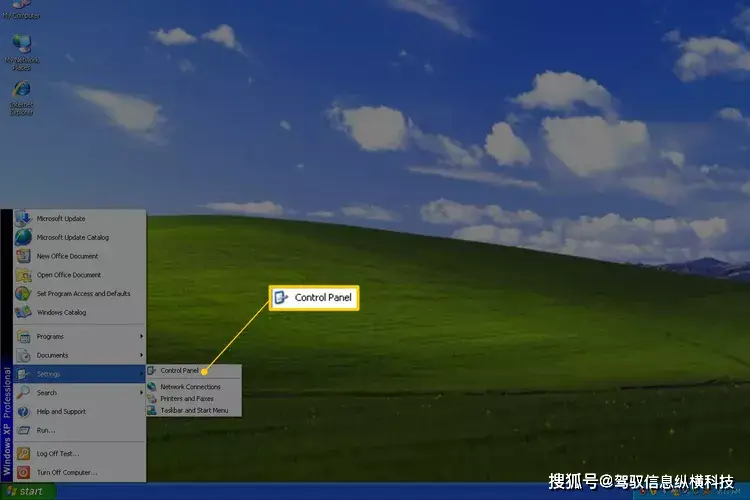The image size is (750, 500).
Task: Click the Log Off key icon
Action: 23,453
